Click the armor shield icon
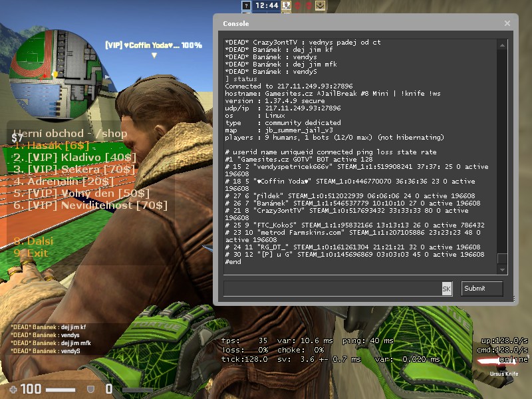Viewport: 532px width, 399px height. pos(90,388)
